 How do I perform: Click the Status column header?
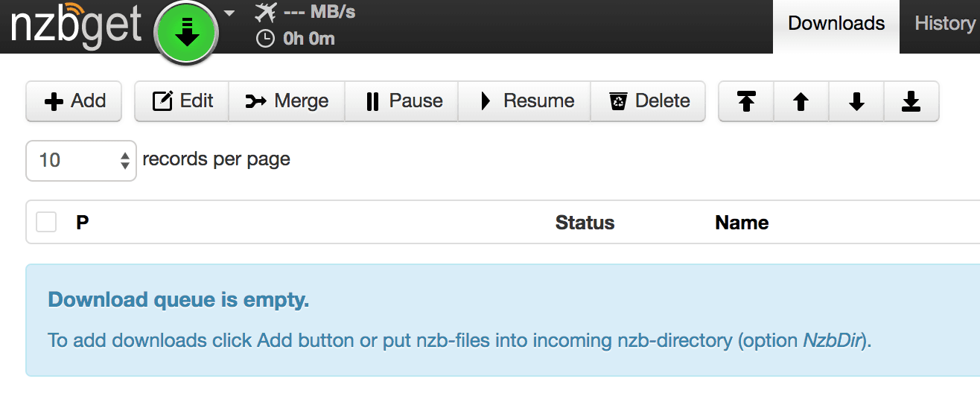pyautogui.click(x=585, y=223)
